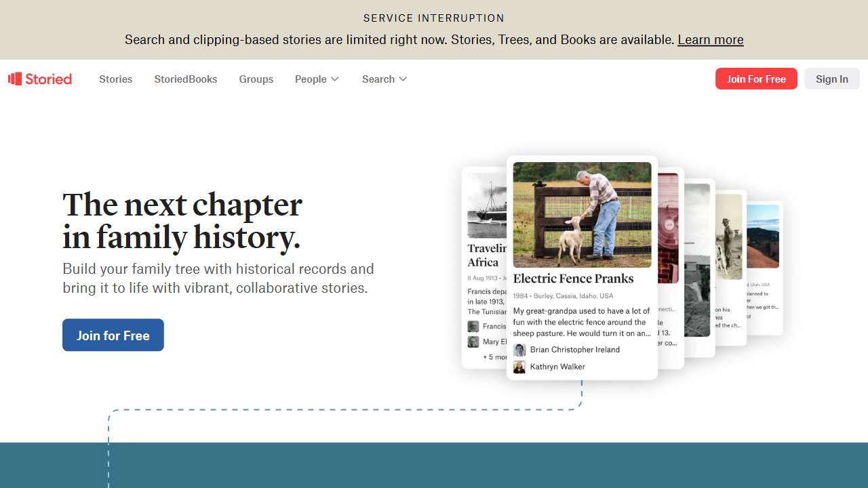Go to the Groups page

[x=256, y=79]
